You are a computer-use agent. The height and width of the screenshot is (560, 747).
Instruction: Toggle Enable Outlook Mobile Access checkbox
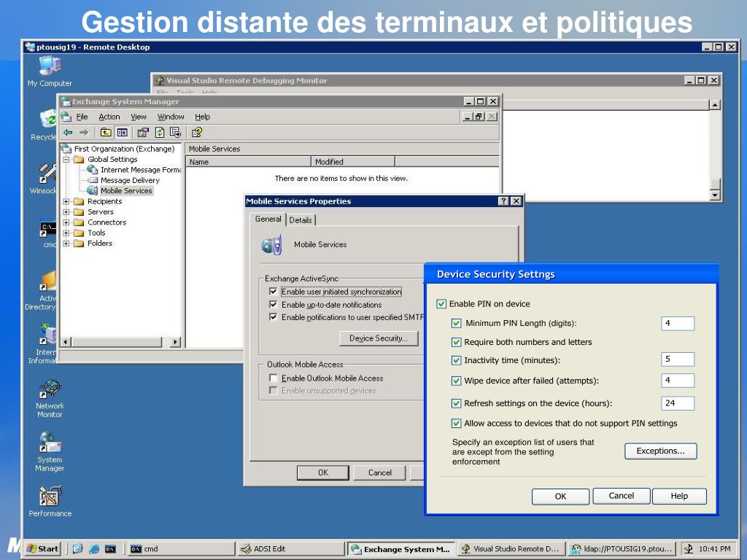(274, 378)
